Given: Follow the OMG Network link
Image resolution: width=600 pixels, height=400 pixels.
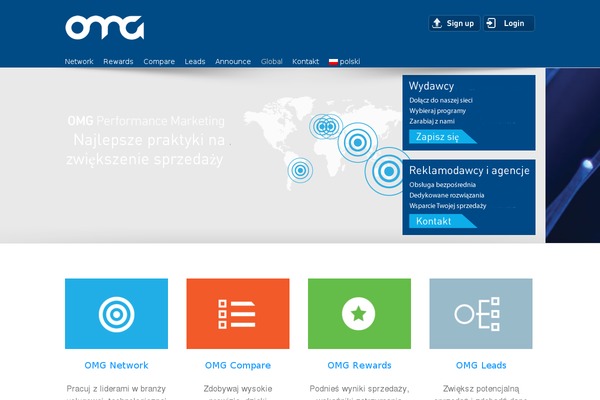Looking at the screenshot, I should (116, 365).
